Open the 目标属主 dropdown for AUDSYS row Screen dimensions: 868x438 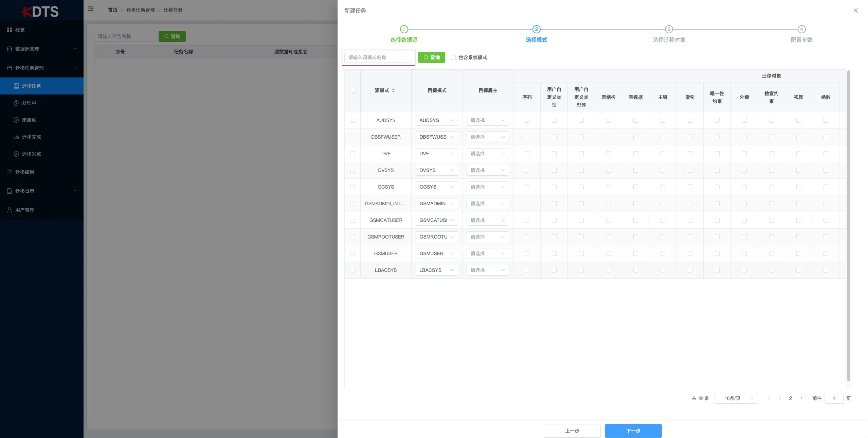[487, 120]
